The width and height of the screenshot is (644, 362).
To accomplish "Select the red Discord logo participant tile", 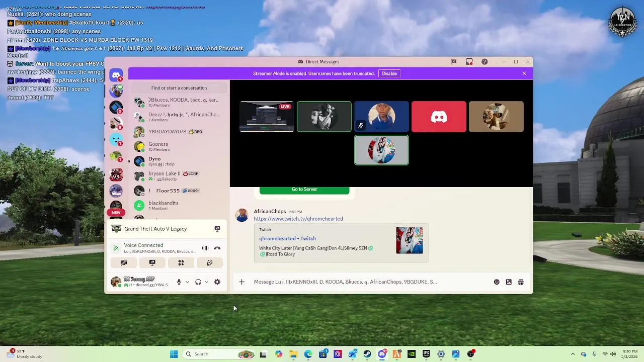I will pyautogui.click(x=439, y=117).
